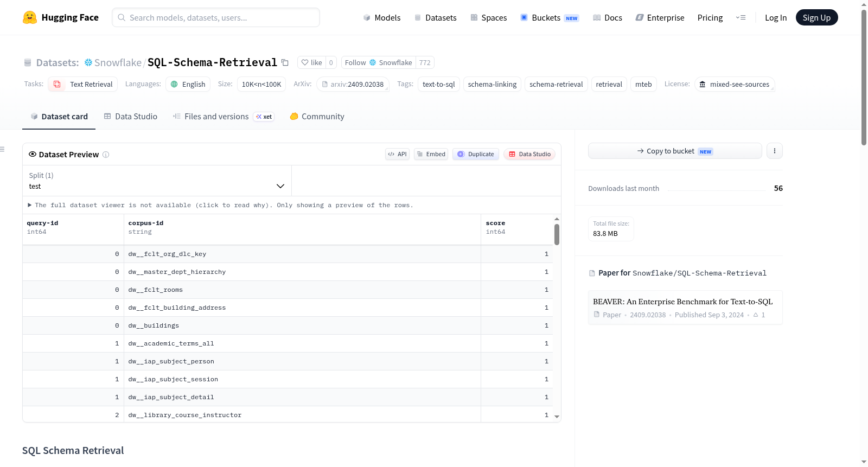Select the dw__iap_subject_session cell

[x=302, y=379]
